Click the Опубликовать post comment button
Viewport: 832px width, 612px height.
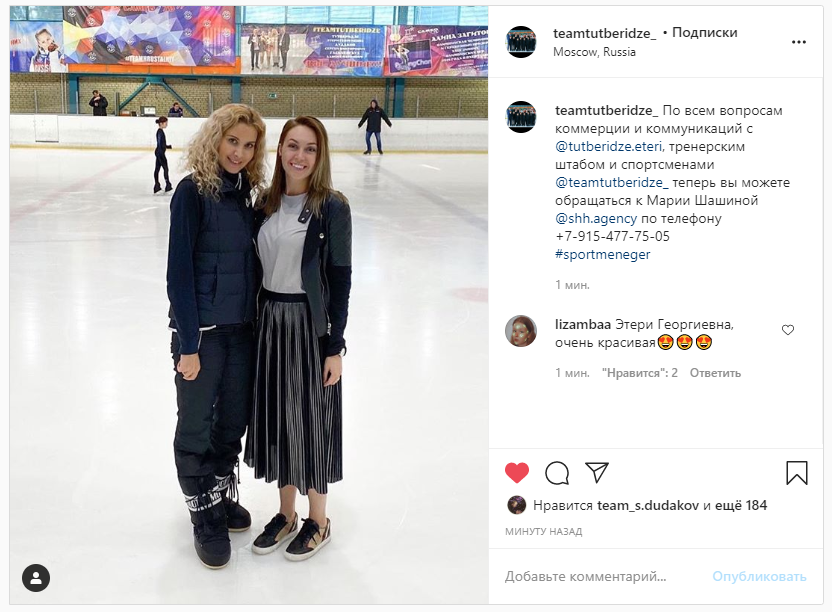(x=759, y=576)
